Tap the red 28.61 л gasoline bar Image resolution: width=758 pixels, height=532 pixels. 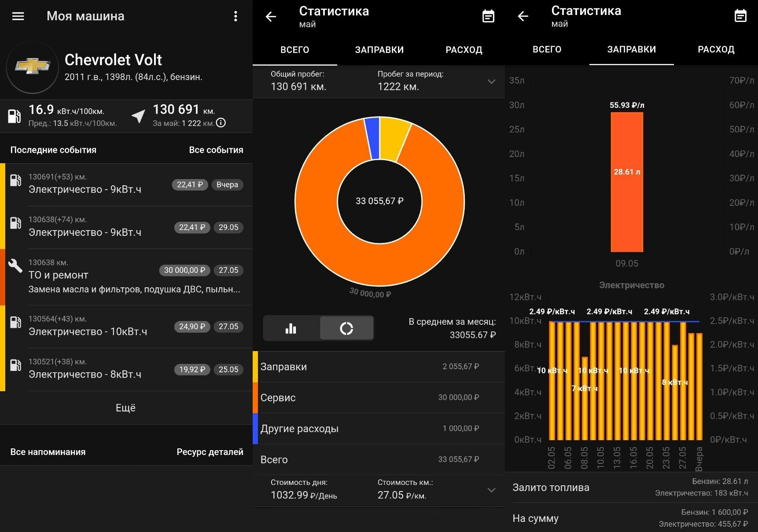pyautogui.click(x=627, y=182)
